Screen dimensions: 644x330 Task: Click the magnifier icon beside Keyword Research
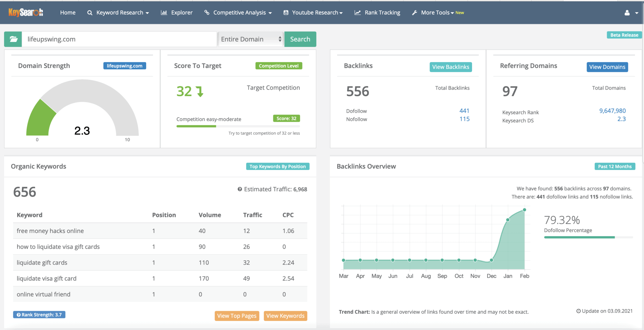pyautogui.click(x=90, y=13)
